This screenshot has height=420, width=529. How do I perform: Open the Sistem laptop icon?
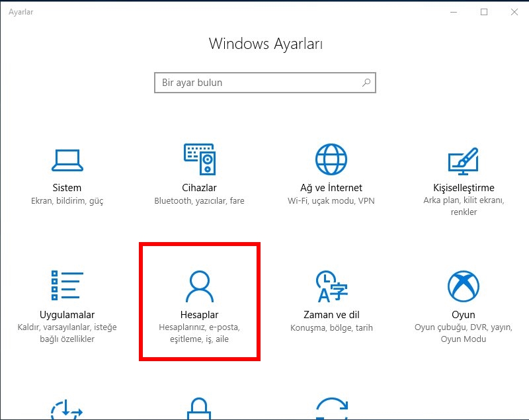67,160
